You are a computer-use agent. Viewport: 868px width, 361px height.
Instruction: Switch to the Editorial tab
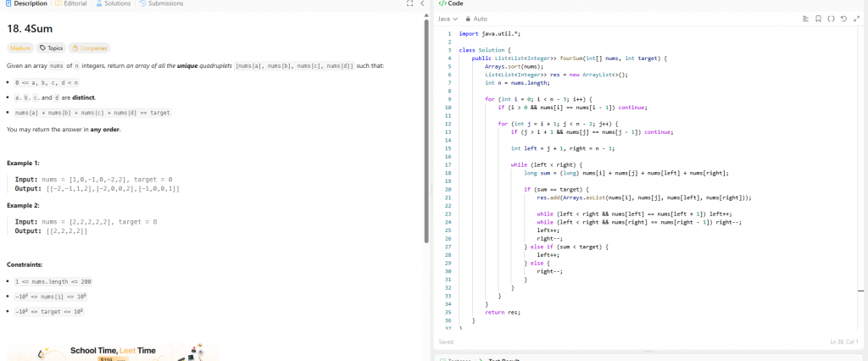tap(71, 3)
